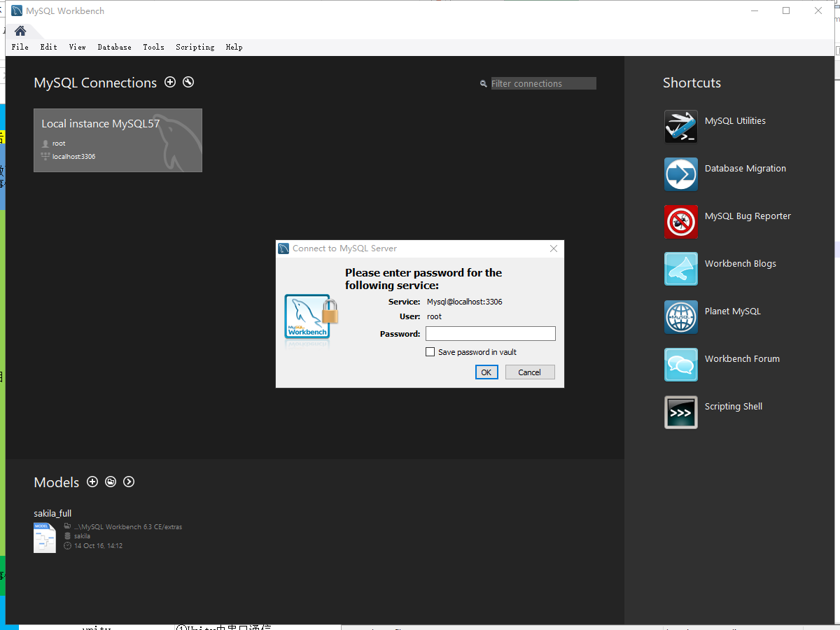Open the File menu
Image resolution: width=840 pixels, height=630 pixels.
click(x=20, y=47)
